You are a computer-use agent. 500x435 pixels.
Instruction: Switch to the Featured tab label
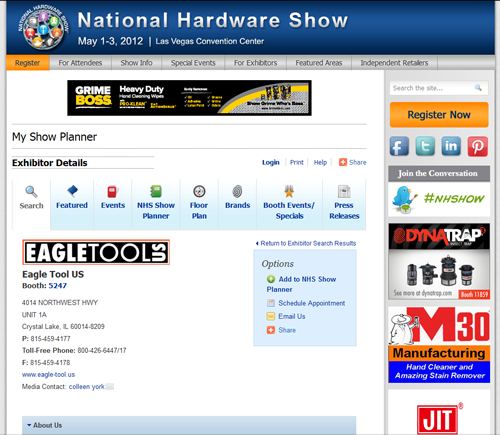coord(72,205)
